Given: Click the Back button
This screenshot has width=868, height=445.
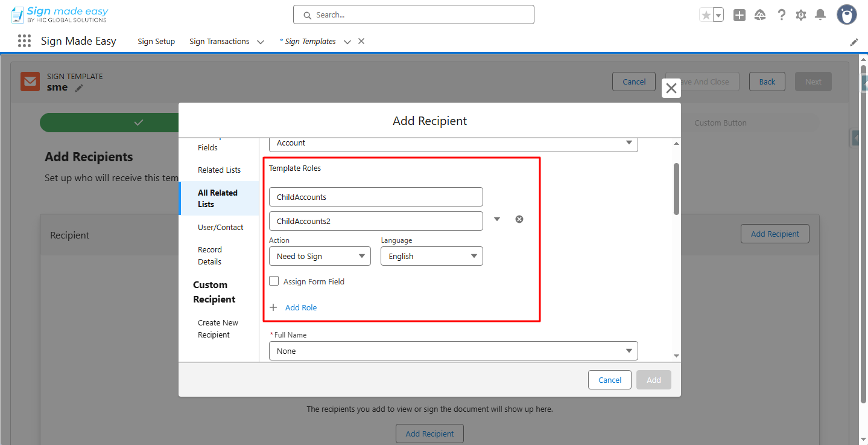Looking at the screenshot, I should [766, 81].
